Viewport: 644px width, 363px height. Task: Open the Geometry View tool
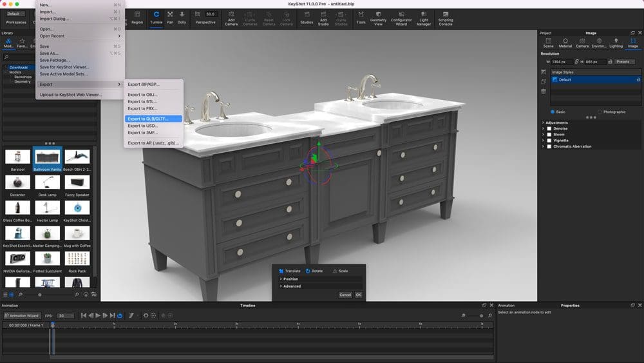pos(378,19)
